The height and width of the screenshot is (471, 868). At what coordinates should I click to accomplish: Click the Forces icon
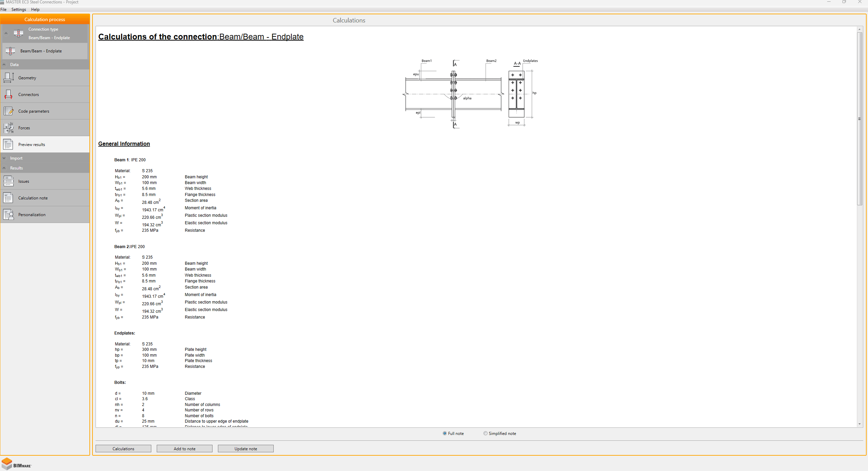8,128
